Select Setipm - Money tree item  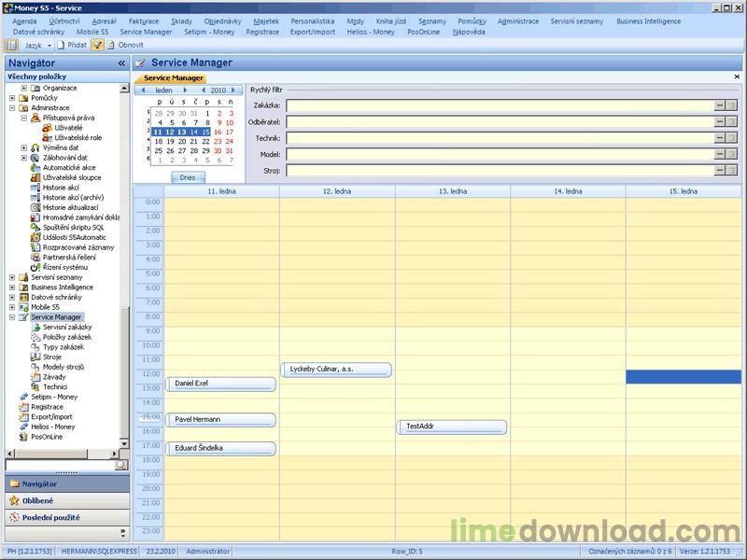(54, 398)
